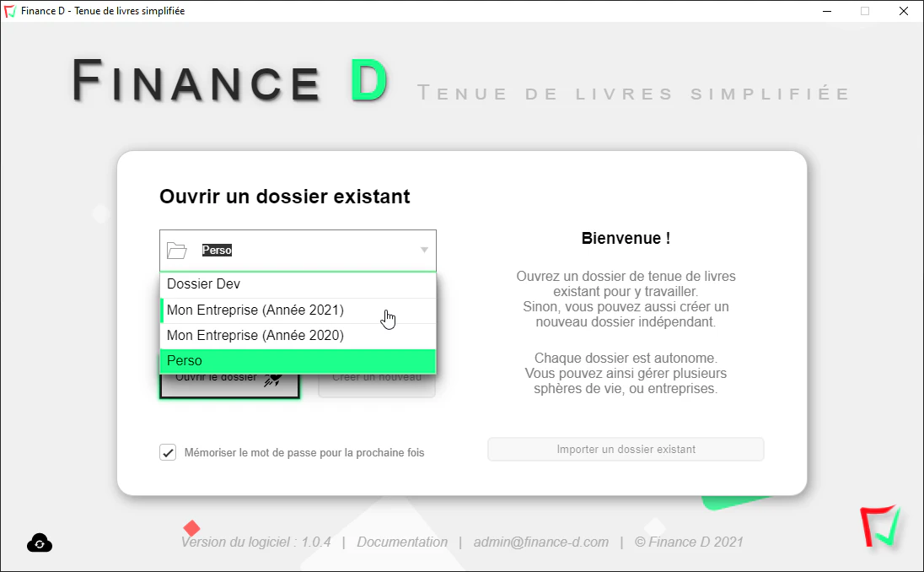Select Mon Entreprise (Année 2020)
Screen dimensions: 924x572
[253, 335]
